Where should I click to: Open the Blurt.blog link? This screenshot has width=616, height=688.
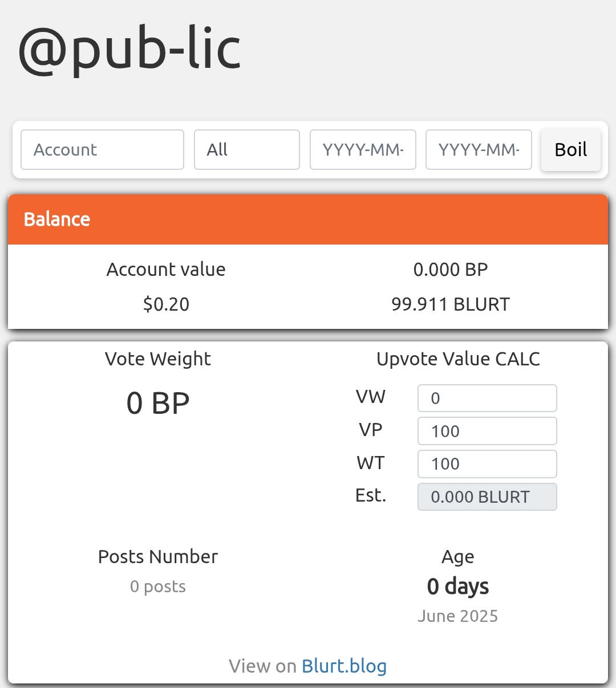(x=344, y=666)
